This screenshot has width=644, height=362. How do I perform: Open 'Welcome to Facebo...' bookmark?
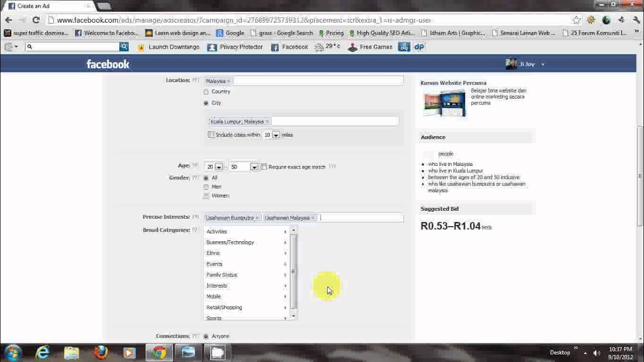click(x=106, y=33)
